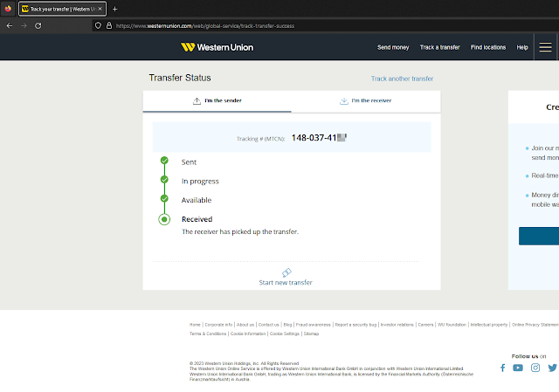Click the Sent status label
The height and width of the screenshot is (392, 559).
point(189,162)
